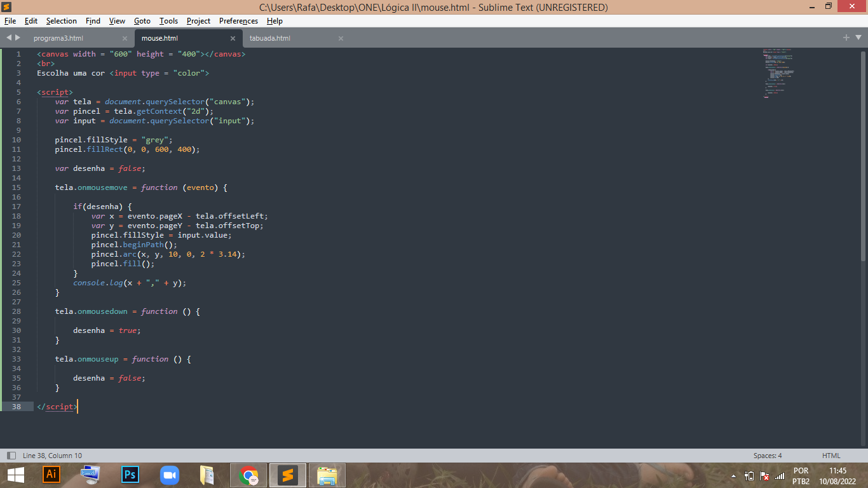Click Line 38, Column 10 status text
This screenshot has width=868, height=488.
pos(52,456)
